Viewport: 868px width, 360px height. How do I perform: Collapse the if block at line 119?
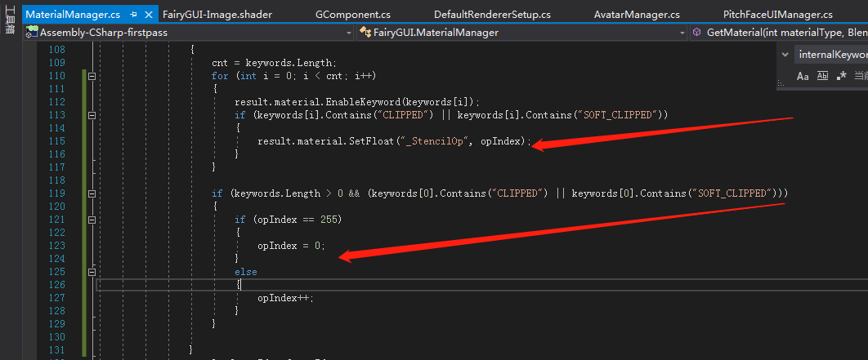(92, 193)
